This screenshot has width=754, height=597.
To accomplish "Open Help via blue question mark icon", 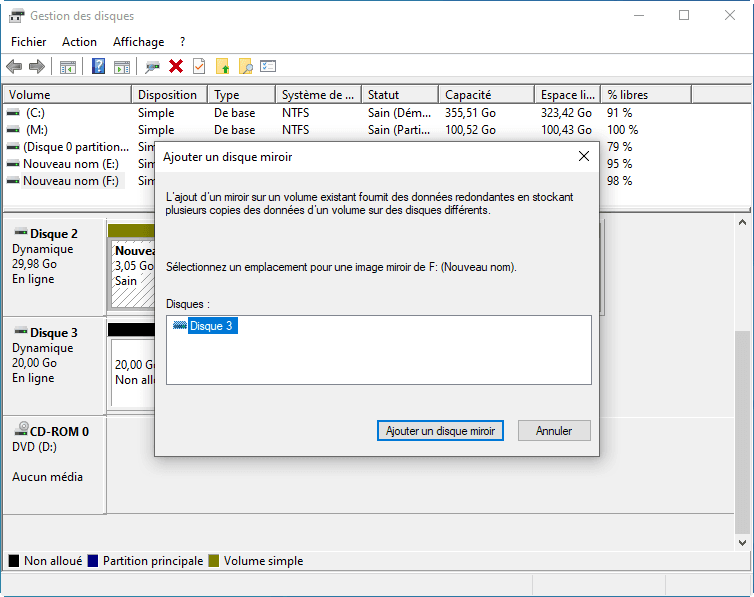I will coord(98,66).
